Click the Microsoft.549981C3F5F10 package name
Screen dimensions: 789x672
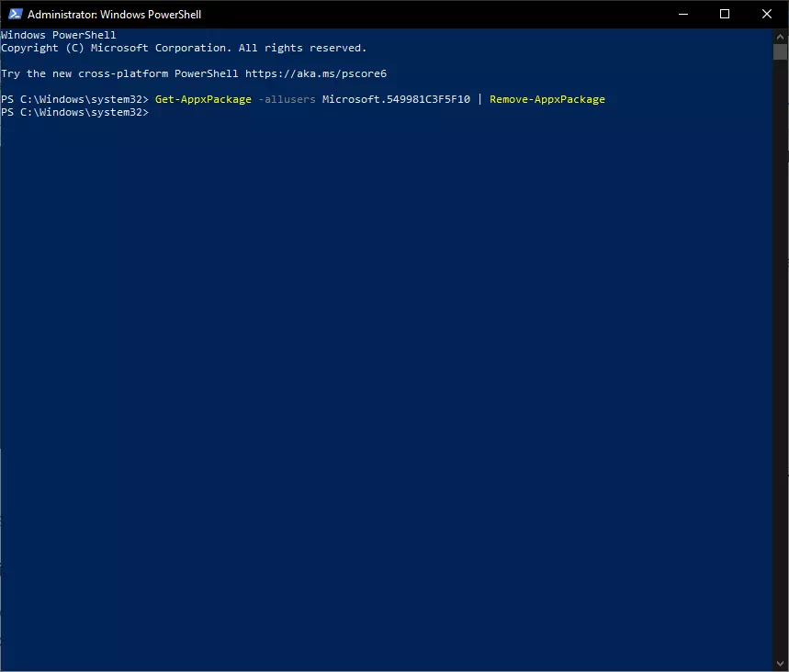pos(396,99)
